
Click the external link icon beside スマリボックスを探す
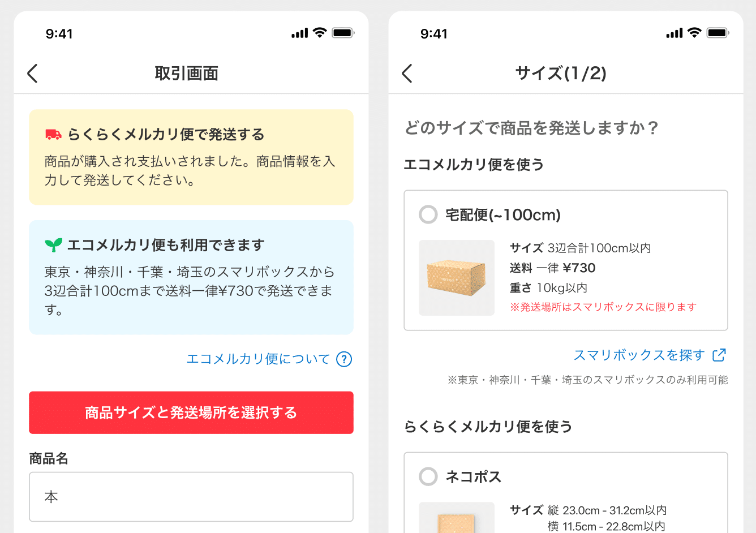pos(720,355)
